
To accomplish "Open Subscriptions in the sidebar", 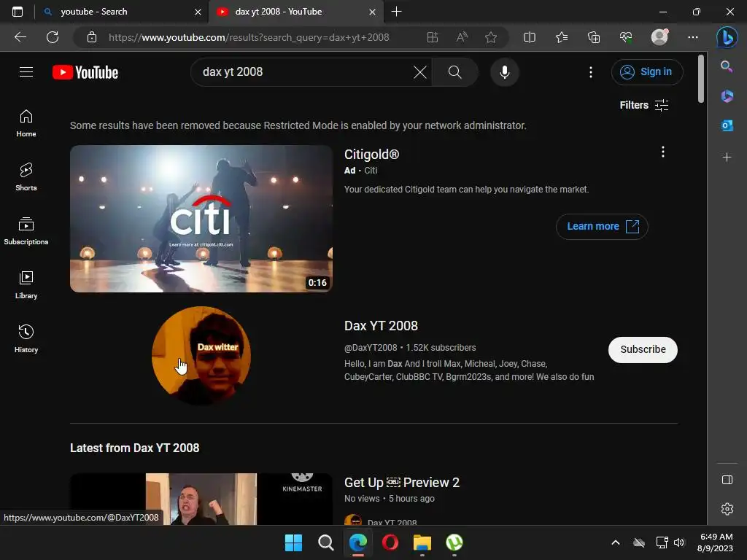I will 26,230.
